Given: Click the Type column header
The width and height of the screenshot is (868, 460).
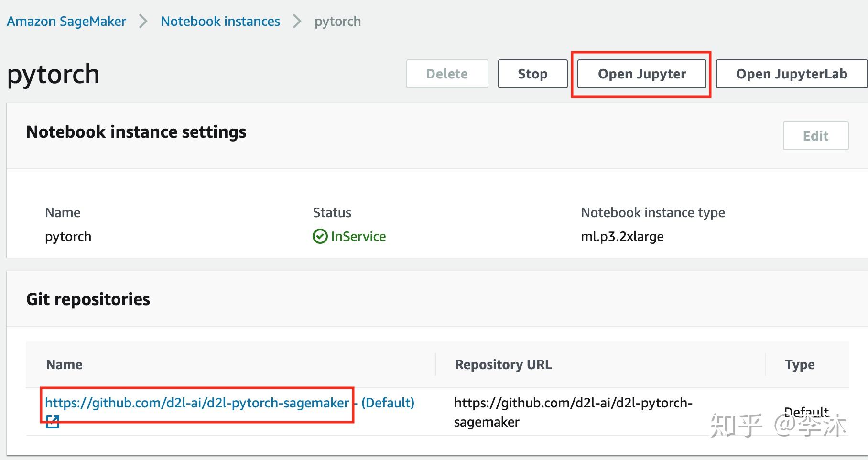Looking at the screenshot, I should click(800, 365).
